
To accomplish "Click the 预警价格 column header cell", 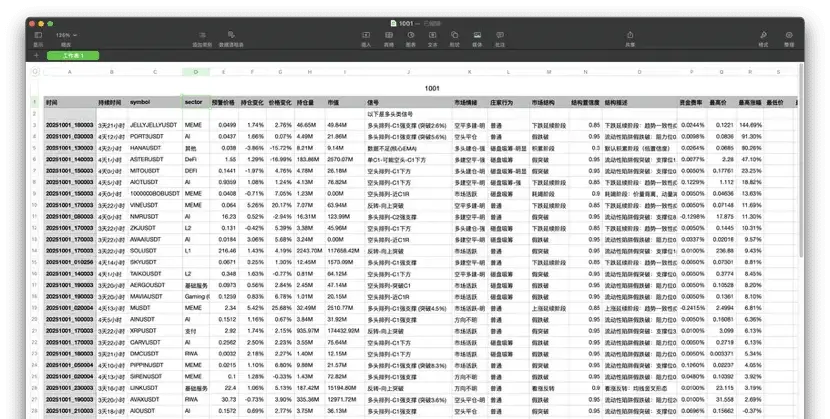I will [224, 102].
